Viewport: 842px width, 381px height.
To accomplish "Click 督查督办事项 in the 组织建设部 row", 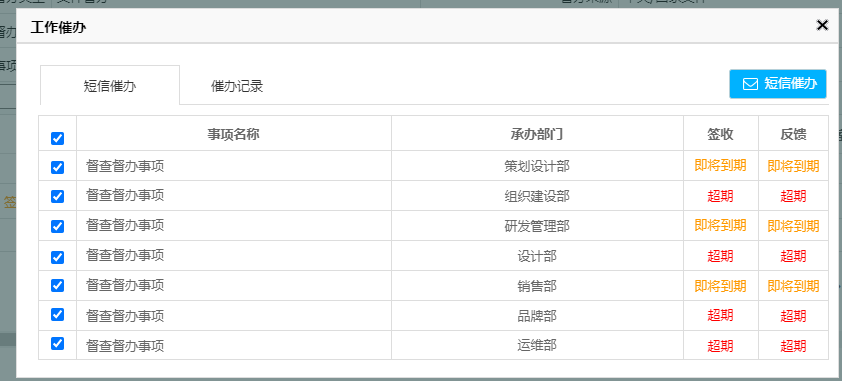I will [125, 195].
